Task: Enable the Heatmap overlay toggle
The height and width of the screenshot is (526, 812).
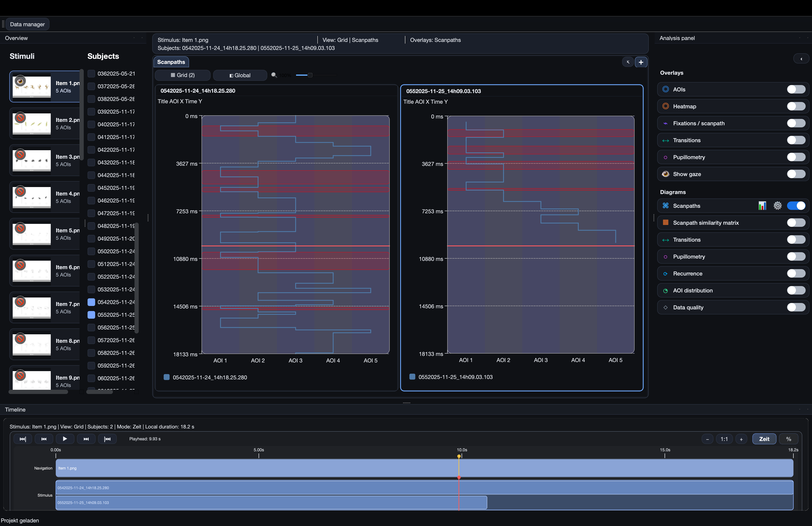Action: (796, 106)
